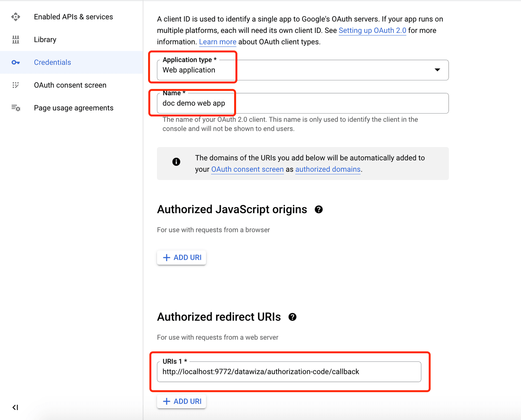Image resolution: width=521 pixels, height=420 pixels.
Task: Click the Authorized redirect URIs heading
Action: pyautogui.click(x=219, y=317)
